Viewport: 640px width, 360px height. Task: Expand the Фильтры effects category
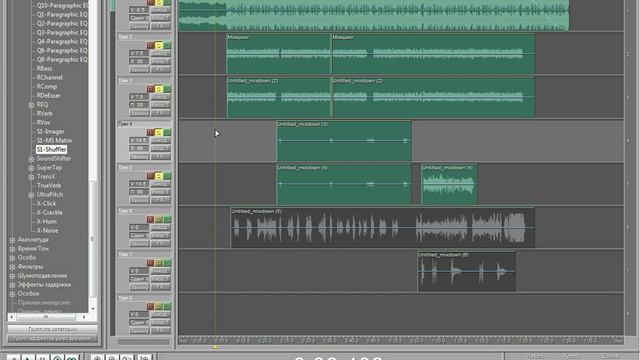point(12,267)
